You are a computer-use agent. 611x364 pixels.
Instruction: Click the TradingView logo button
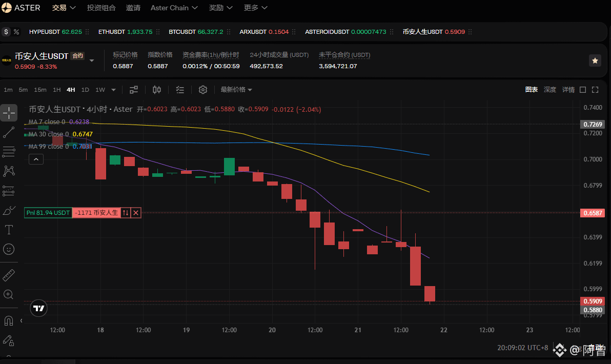click(x=38, y=308)
